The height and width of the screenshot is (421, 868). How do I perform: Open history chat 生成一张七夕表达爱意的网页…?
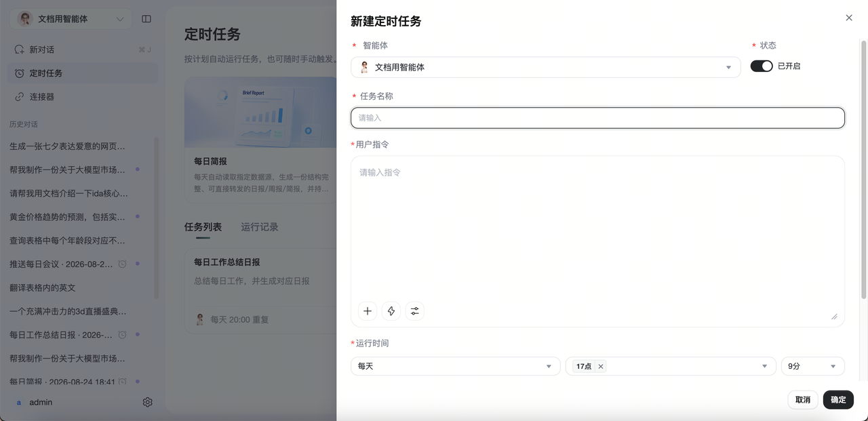[x=68, y=146]
